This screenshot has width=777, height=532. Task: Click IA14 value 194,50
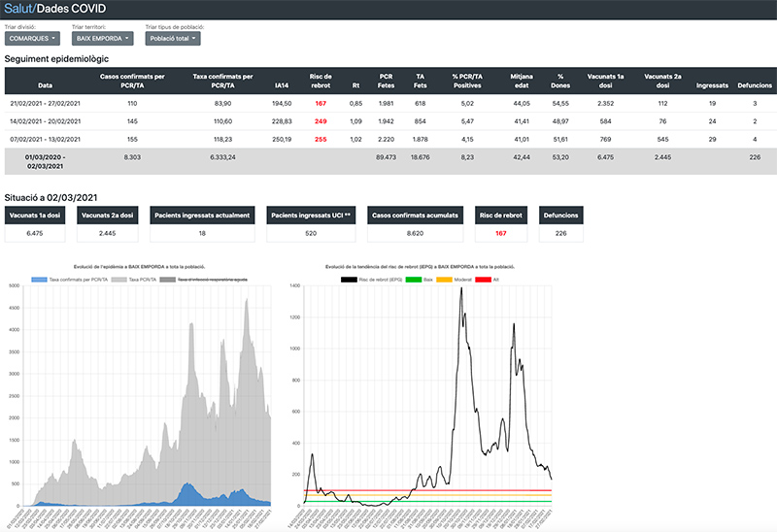coord(282,104)
